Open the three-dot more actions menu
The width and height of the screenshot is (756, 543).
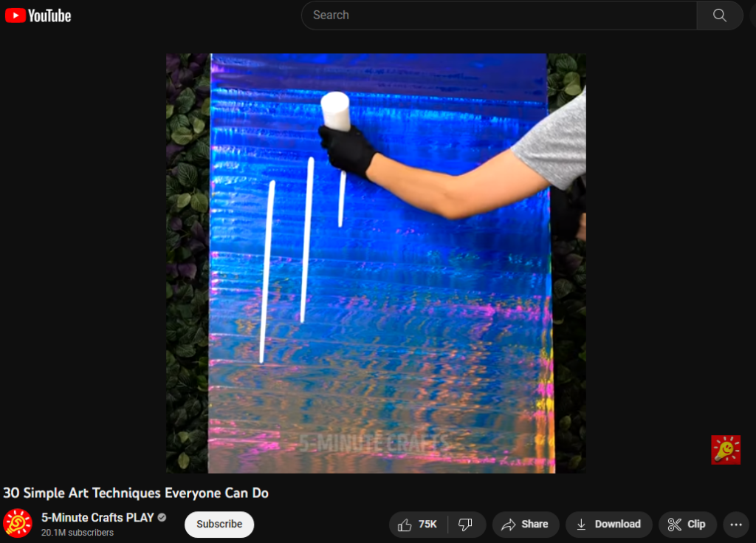coord(736,525)
